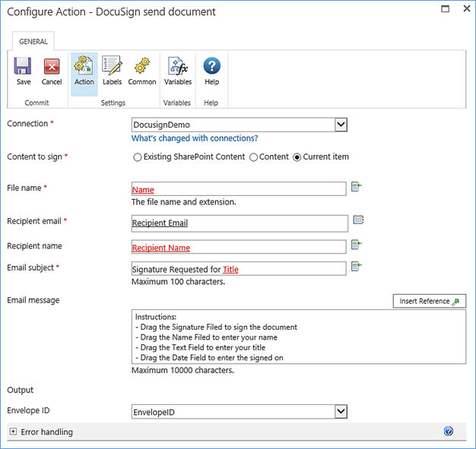The image size is (476, 449).
Task: Click 'Maximum 10000 characters.' text
Action: pos(182,371)
